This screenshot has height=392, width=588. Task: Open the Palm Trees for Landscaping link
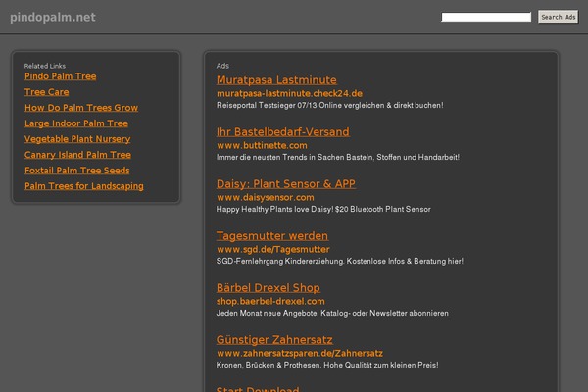(x=84, y=186)
